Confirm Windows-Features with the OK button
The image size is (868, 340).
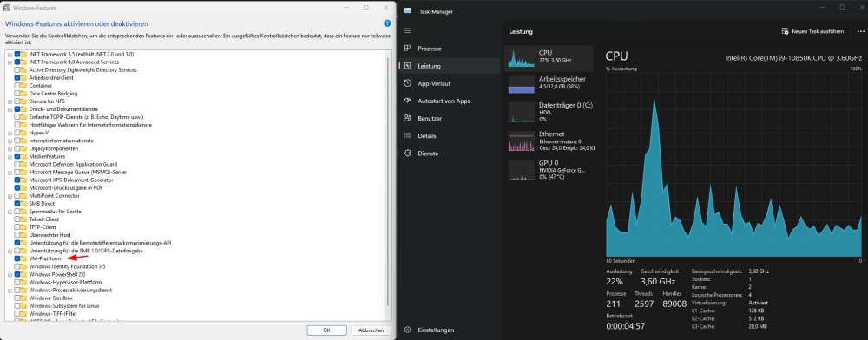[x=326, y=330]
